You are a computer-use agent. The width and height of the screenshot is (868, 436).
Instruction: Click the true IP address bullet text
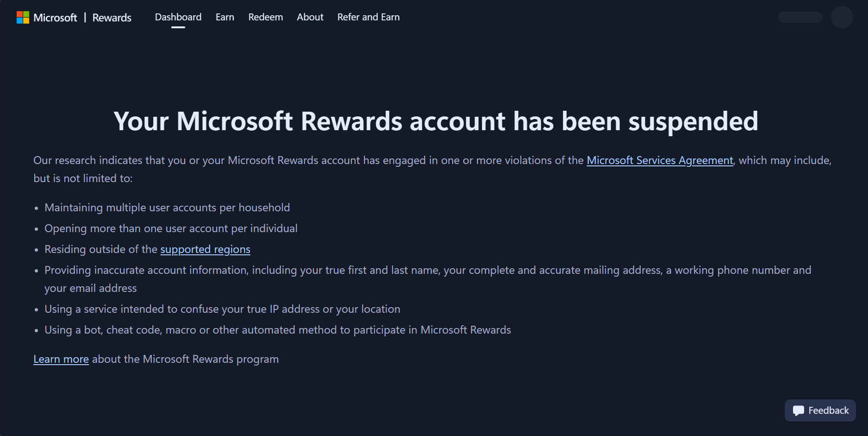point(222,309)
